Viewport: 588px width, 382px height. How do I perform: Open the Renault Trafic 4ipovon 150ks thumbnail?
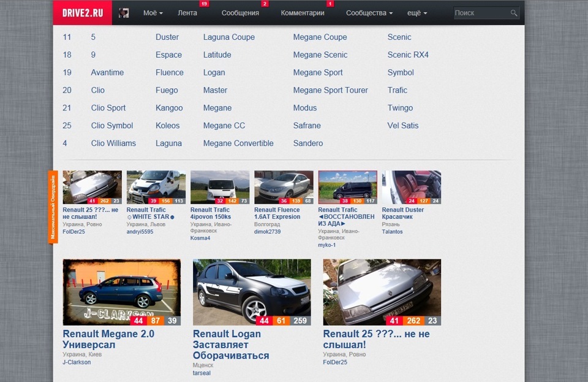(x=220, y=187)
